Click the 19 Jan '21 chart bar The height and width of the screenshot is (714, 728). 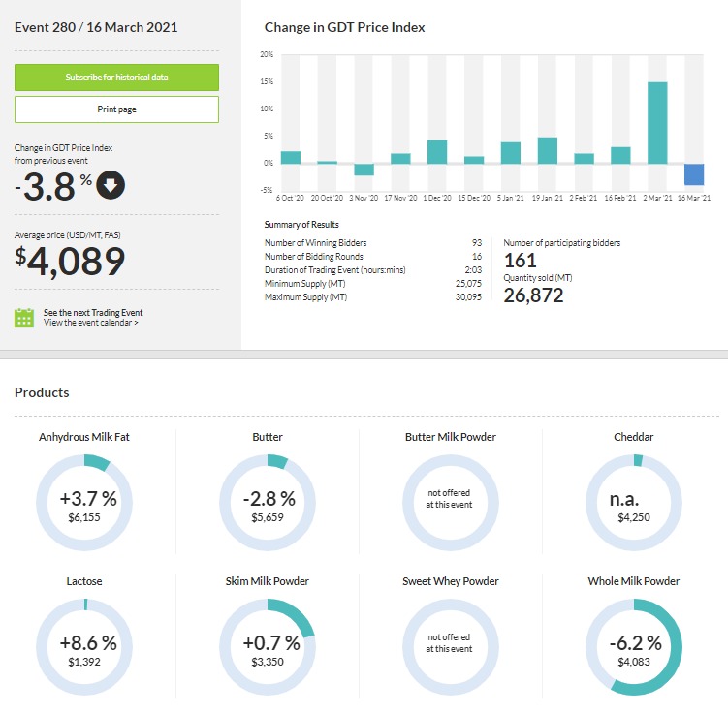click(548, 150)
